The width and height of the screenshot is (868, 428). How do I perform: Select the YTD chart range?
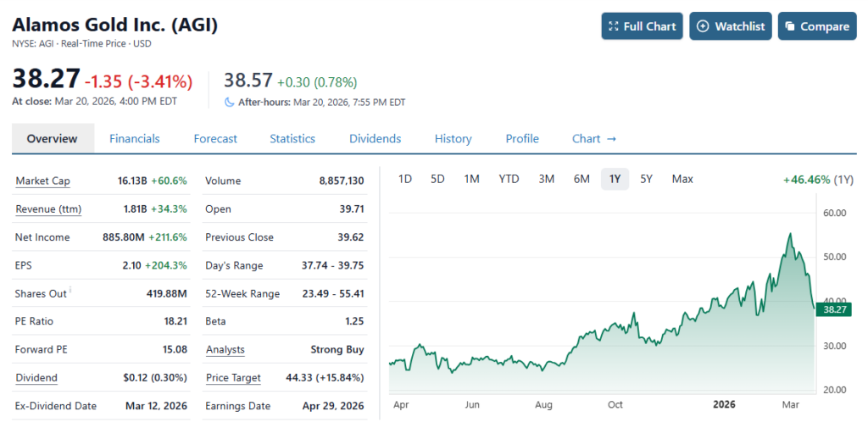click(509, 179)
